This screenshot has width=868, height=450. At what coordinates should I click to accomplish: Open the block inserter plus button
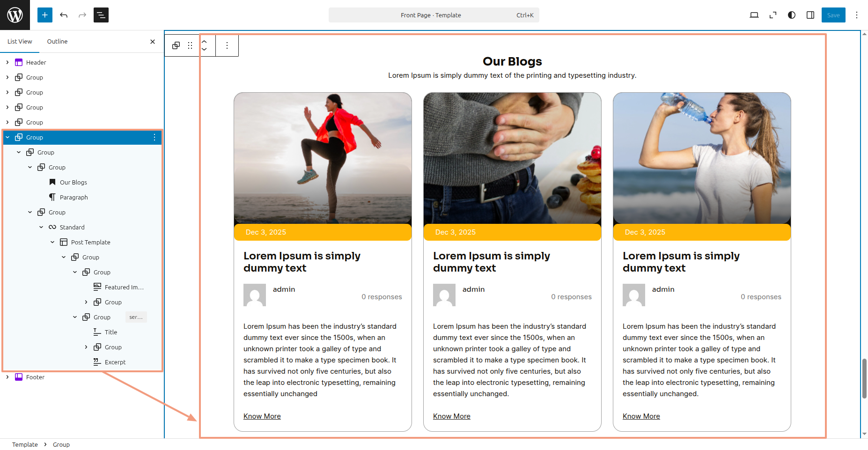(x=45, y=15)
